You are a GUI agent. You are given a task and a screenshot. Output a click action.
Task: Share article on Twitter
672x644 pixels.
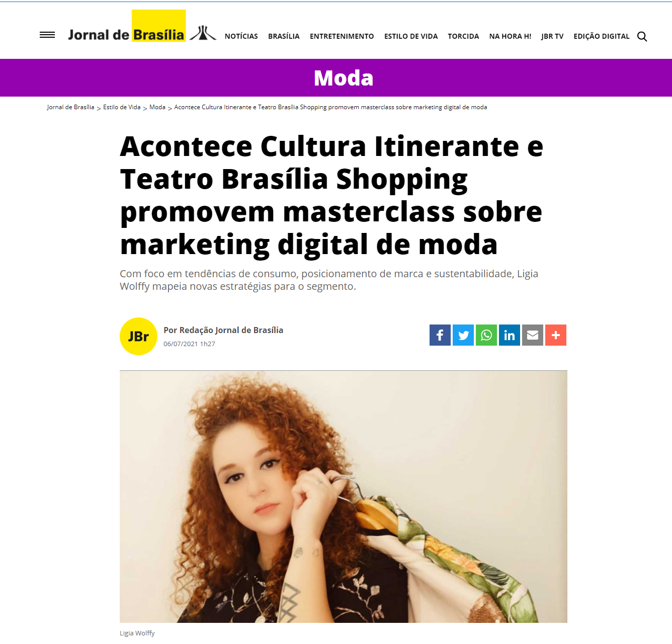(x=463, y=335)
